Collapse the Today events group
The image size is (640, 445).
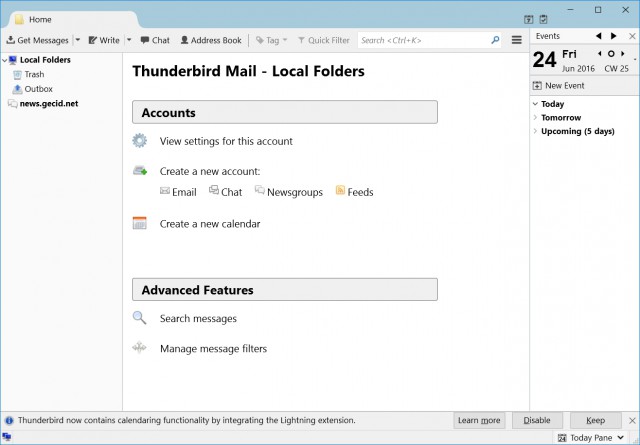535,104
